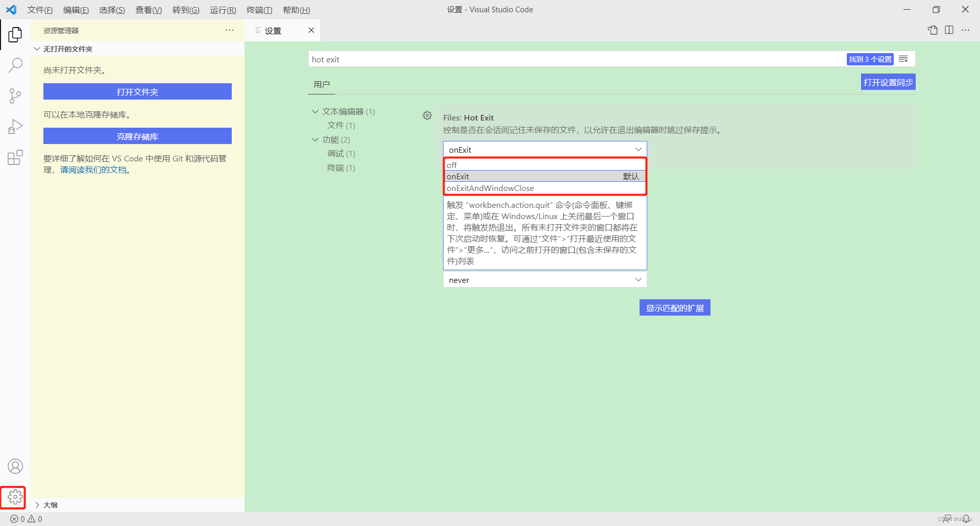Choose the off option in dropdown list
980x526 pixels.
click(x=545, y=165)
